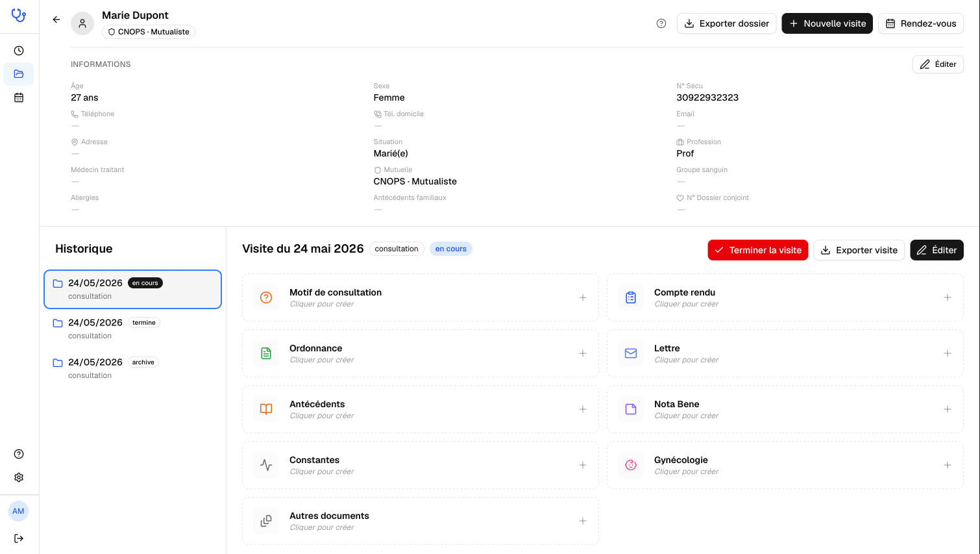Add a Motif de consultation with plus
The width and height of the screenshot is (980, 554).
[583, 297]
